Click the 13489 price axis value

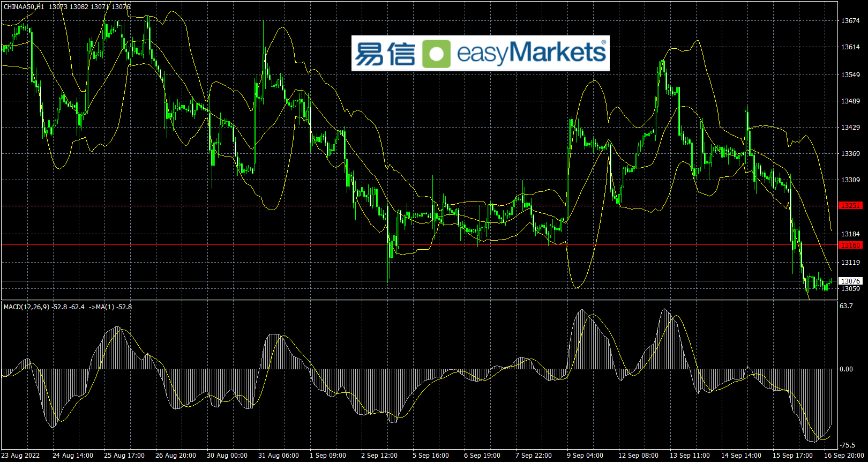(x=850, y=101)
